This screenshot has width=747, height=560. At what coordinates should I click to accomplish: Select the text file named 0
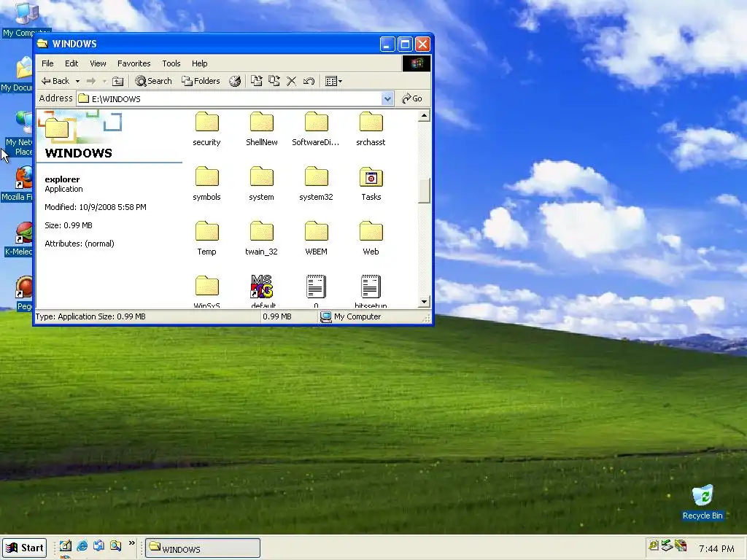point(316,290)
